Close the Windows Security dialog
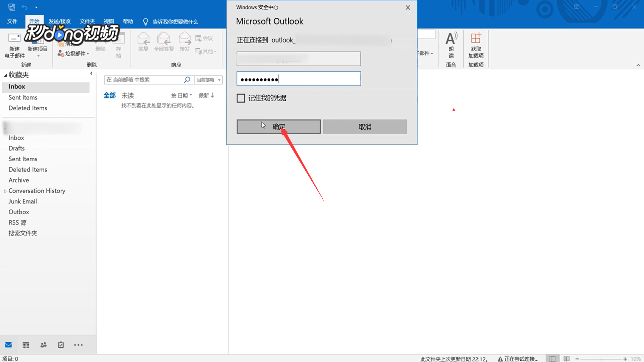This screenshot has height=362, width=644. tap(408, 7)
